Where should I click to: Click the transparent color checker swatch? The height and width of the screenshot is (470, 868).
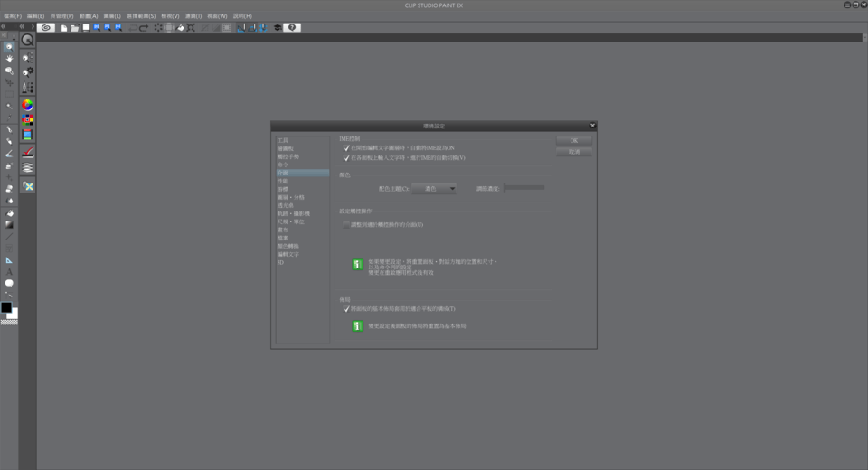pos(9,322)
